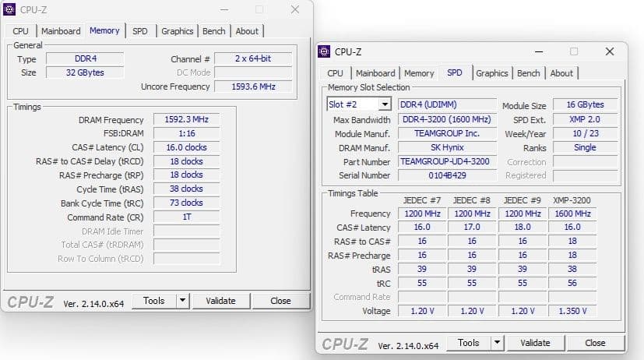This screenshot has height=360, width=644.
Task: Click Module Manuf. value TEAMGROUP Inc.
Action: [x=447, y=133]
